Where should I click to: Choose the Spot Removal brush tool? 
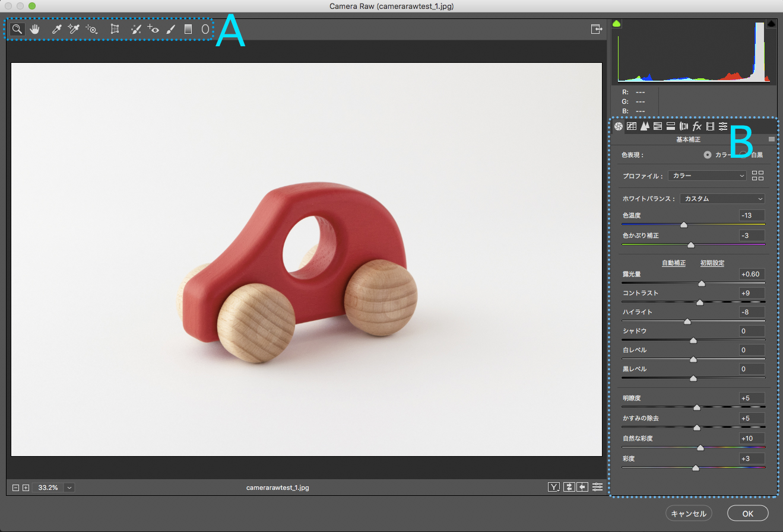click(136, 29)
